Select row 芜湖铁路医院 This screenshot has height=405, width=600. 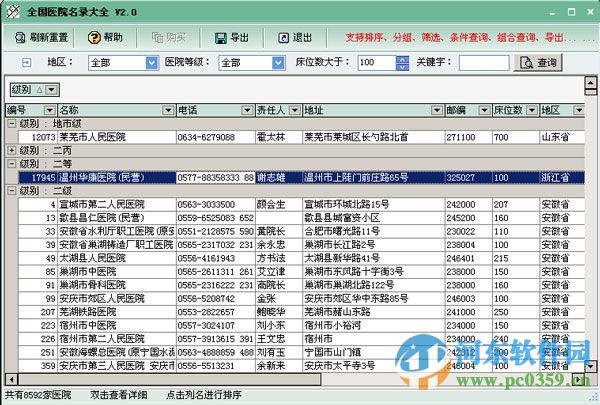click(302, 312)
